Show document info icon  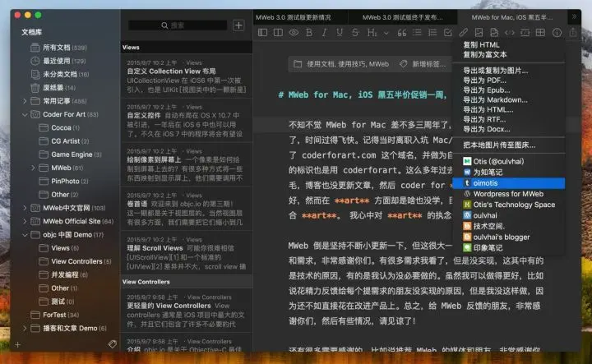tap(557, 33)
